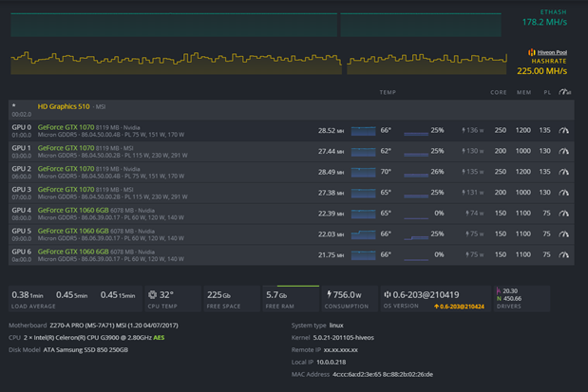Screen dimensions: 588x392
Task: Open overclocking for all GPUs header icon
Action: [565, 92]
